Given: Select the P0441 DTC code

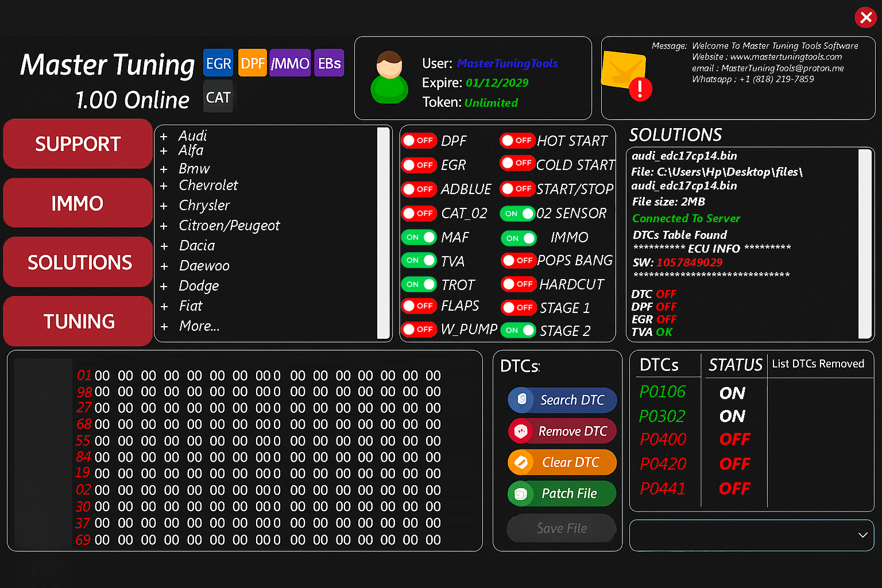Looking at the screenshot, I should coord(663,489).
